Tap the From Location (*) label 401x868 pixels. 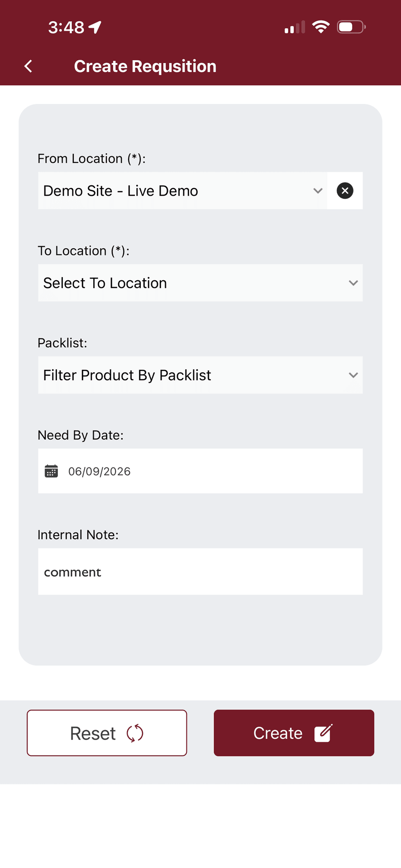click(x=91, y=159)
